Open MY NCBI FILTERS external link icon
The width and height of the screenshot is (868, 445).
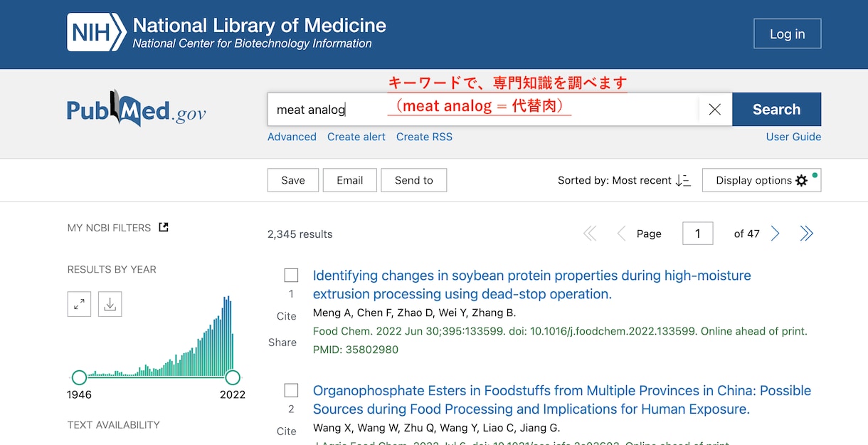coord(164,228)
